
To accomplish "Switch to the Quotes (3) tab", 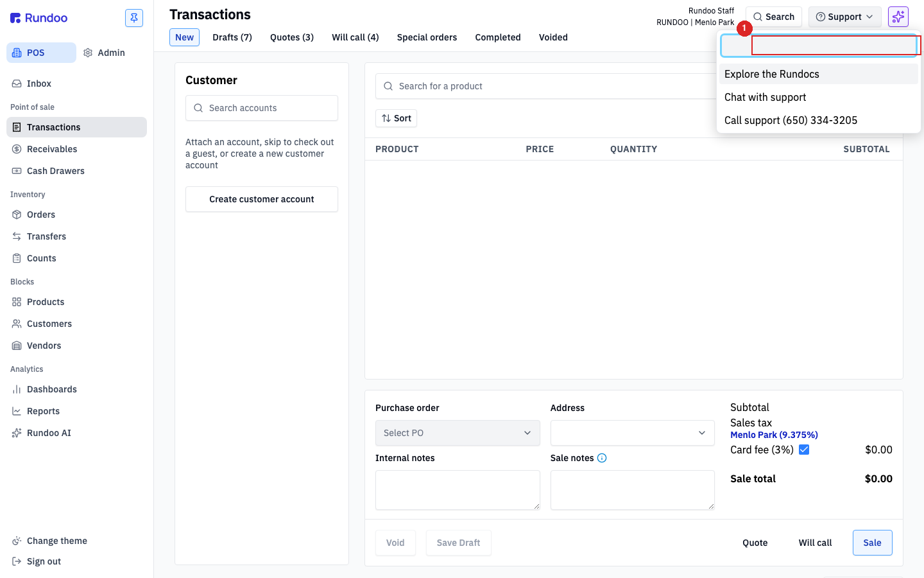I will tap(292, 37).
